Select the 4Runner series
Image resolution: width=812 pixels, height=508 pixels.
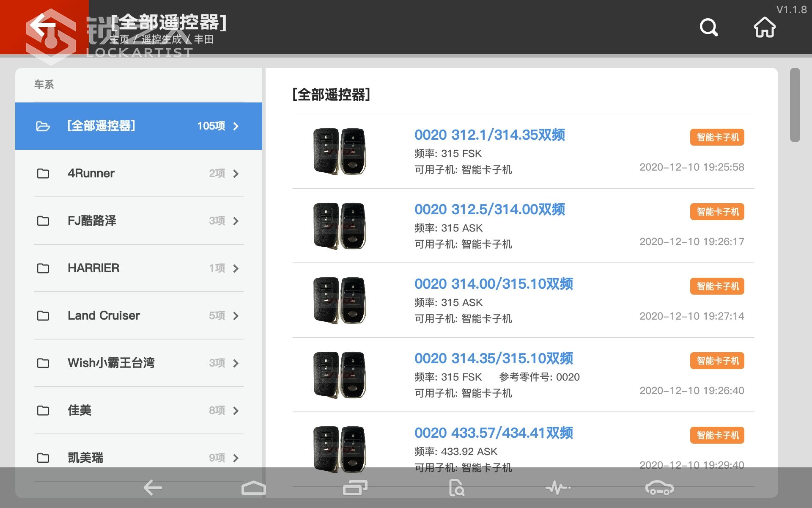139,174
